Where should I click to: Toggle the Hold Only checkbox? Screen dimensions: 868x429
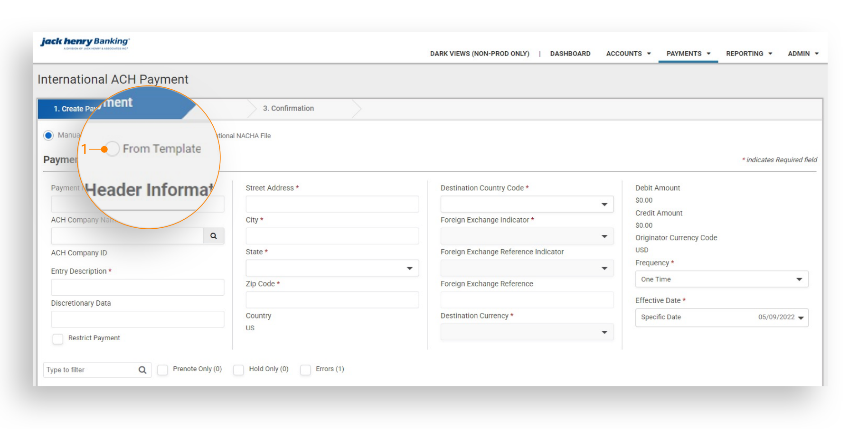(x=239, y=370)
